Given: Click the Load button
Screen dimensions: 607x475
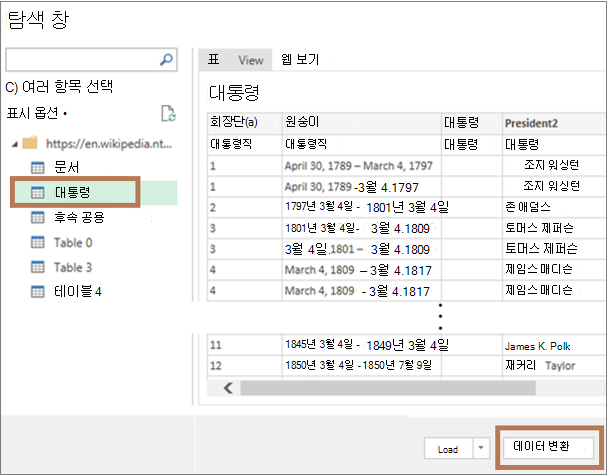Looking at the screenshot, I should pos(449,448).
